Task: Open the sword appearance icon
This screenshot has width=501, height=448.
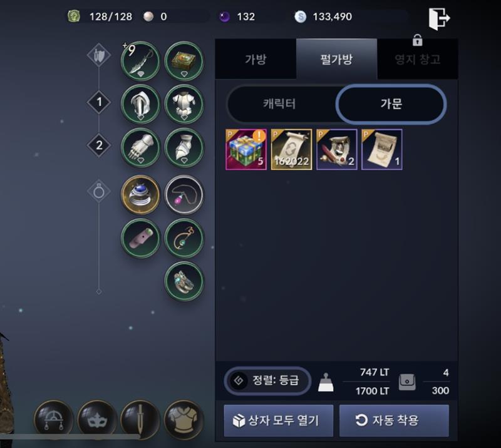Action: coord(140,419)
